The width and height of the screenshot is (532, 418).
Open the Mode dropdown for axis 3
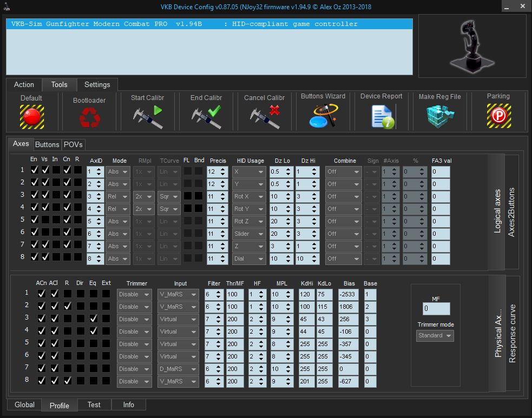(x=118, y=196)
